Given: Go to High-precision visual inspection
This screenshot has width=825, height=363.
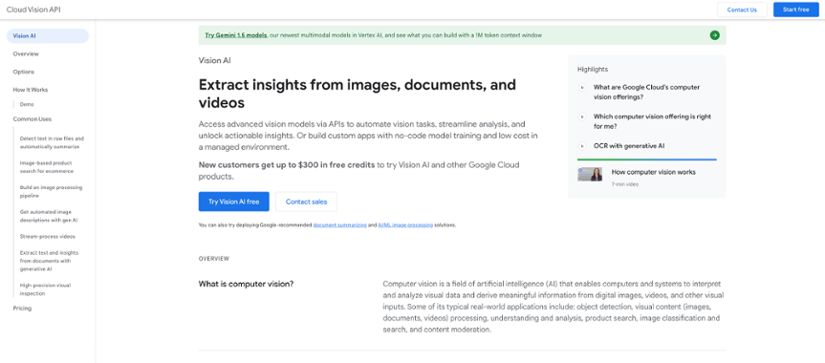Looking at the screenshot, I should [45, 289].
